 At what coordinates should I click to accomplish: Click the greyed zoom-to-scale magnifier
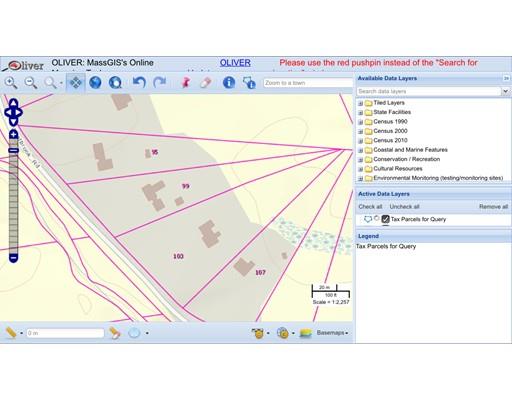50,83
